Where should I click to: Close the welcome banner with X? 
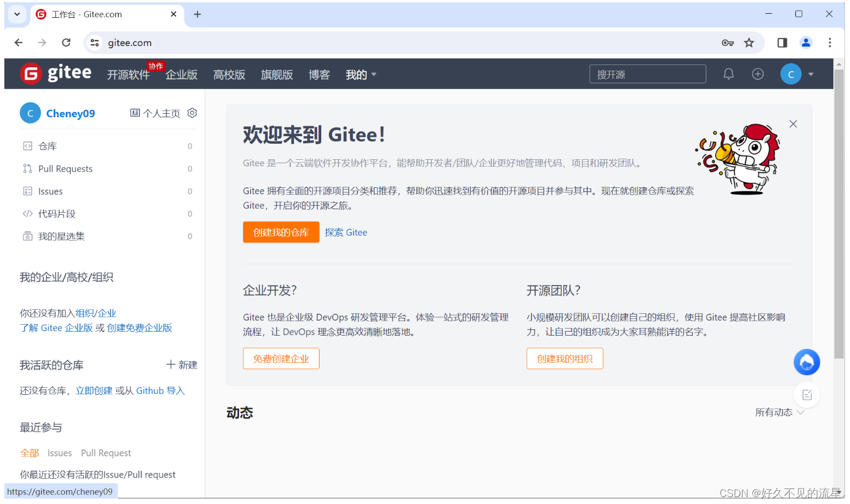coord(793,124)
